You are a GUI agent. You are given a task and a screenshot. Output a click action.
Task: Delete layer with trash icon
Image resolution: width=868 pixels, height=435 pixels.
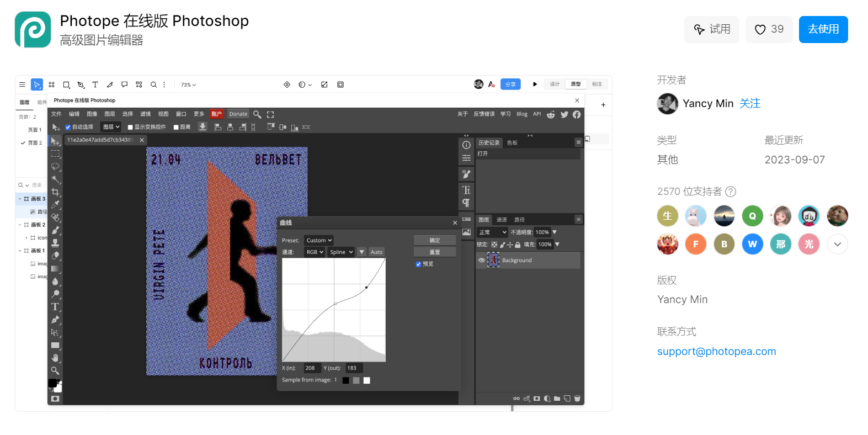coord(577,399)
